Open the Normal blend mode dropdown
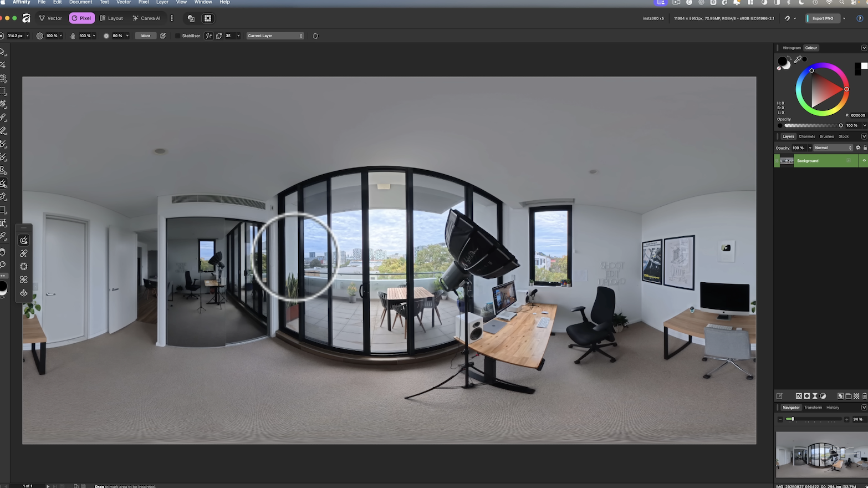 click(x=833, y=148)
